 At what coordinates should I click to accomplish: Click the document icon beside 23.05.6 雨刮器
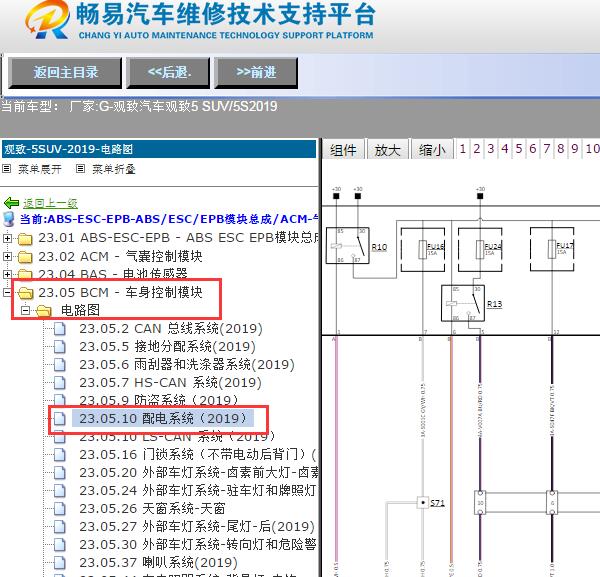[60, 365]
